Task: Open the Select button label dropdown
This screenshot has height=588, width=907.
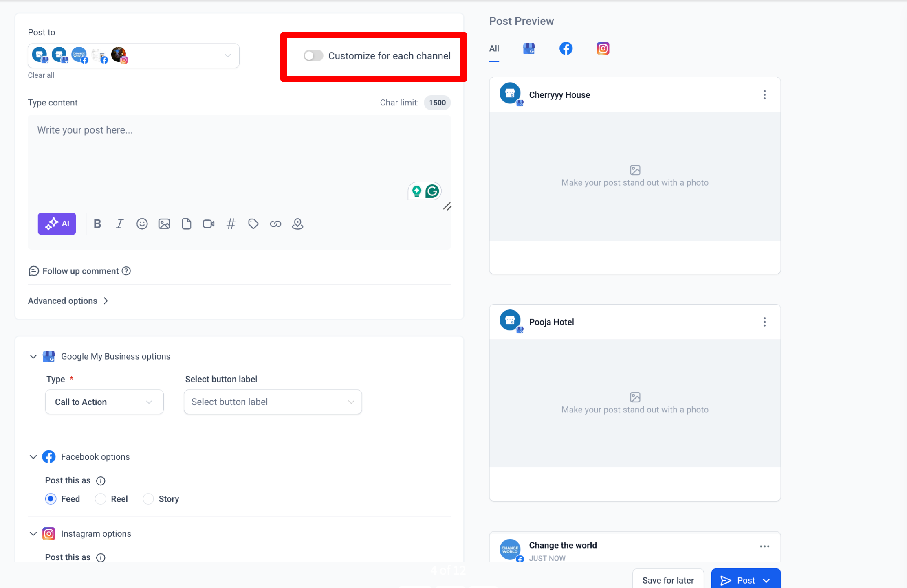Action: click(272, 402)
